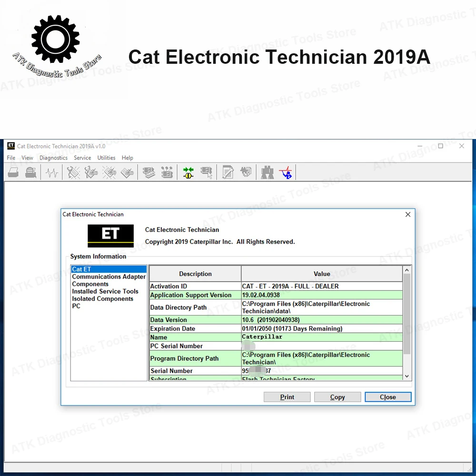Open the View menu
Image resolution: width=476 pixels, height=476 pixels.
[x=27, y=158]
